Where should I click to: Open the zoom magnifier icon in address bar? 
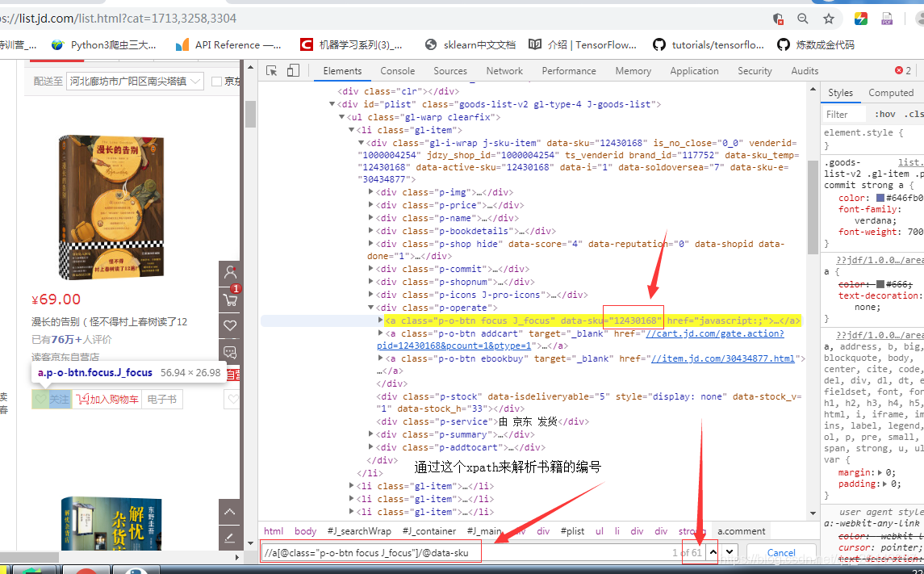pyautogui.click(x=803, y=19)
